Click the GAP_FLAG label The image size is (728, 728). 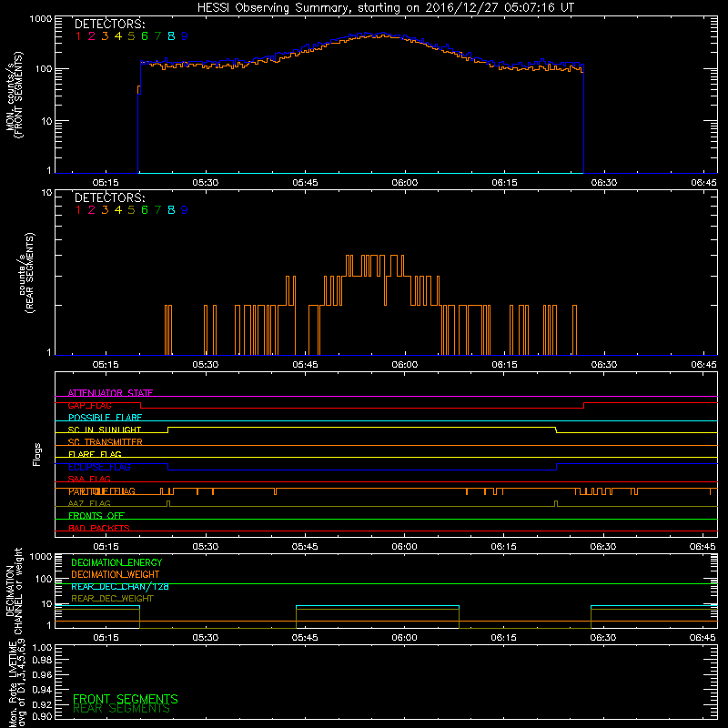click(89, 405)
